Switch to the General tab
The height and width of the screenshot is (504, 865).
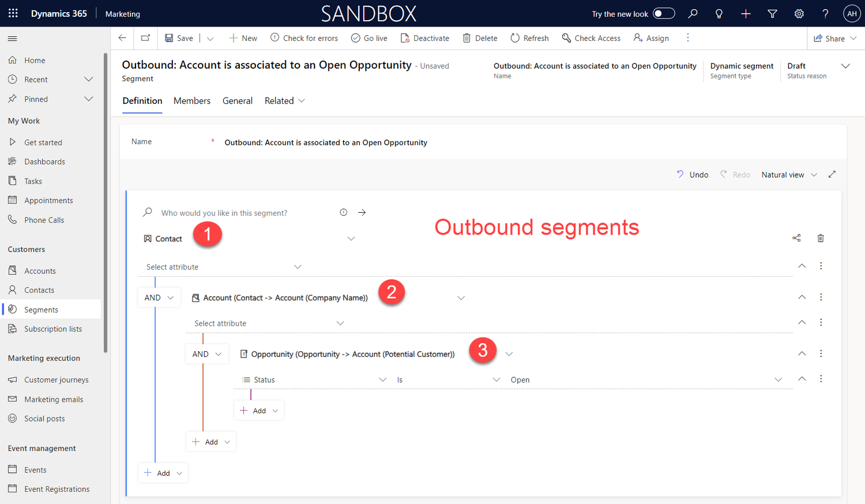[238, 100]
